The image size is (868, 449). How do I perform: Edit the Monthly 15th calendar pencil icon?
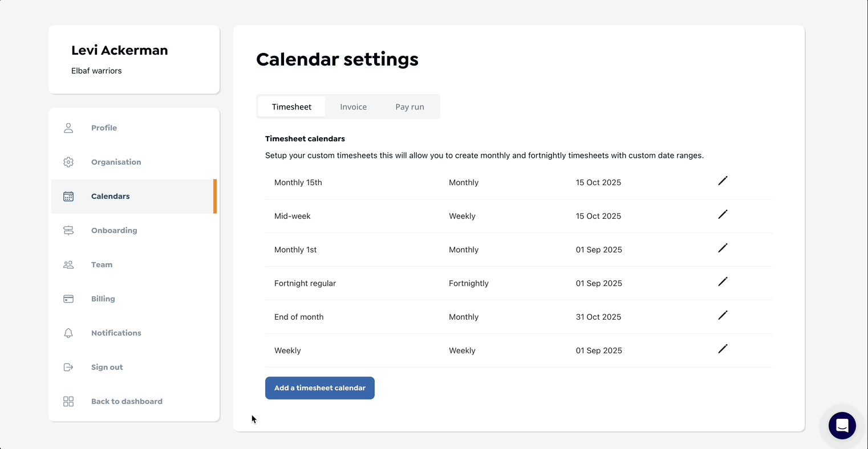(723, 181)
